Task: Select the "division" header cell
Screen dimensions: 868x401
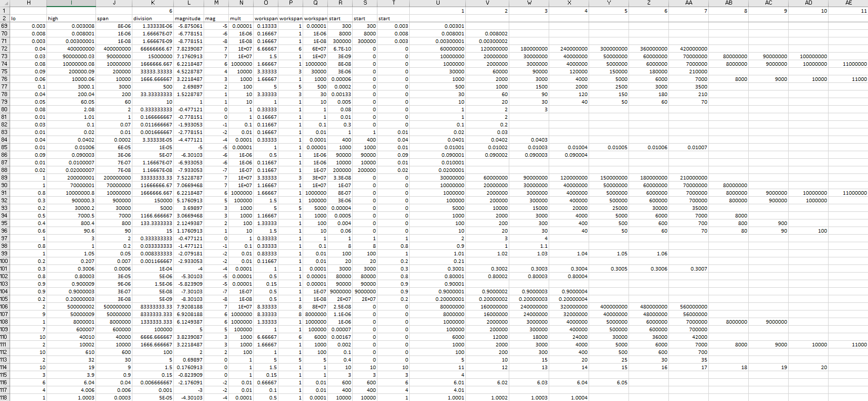Action: [x=153, y=18]
